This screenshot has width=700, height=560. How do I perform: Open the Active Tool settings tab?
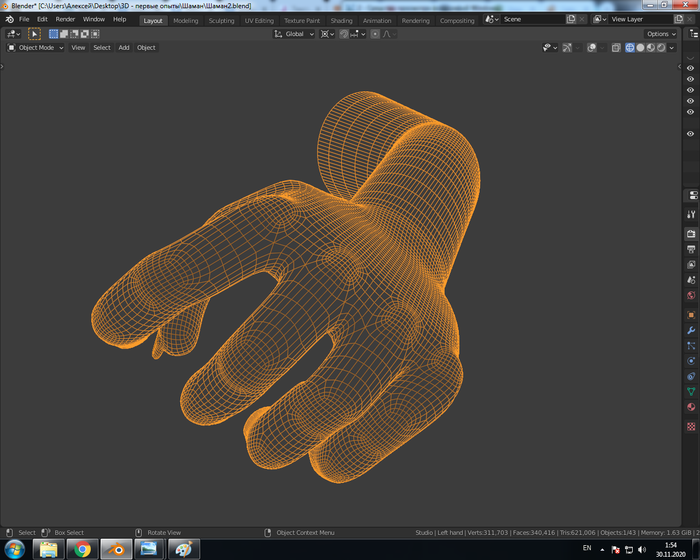point(691,214)
